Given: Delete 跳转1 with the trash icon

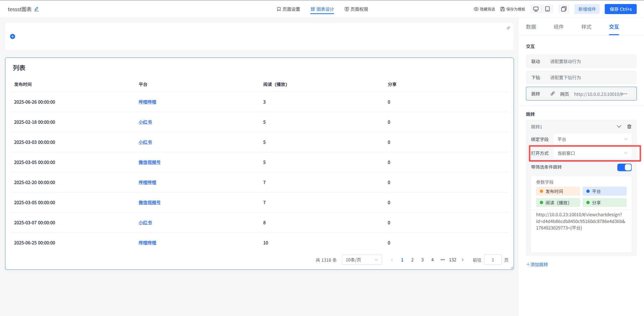Looking at the screenshot, I should click(629, 126).
